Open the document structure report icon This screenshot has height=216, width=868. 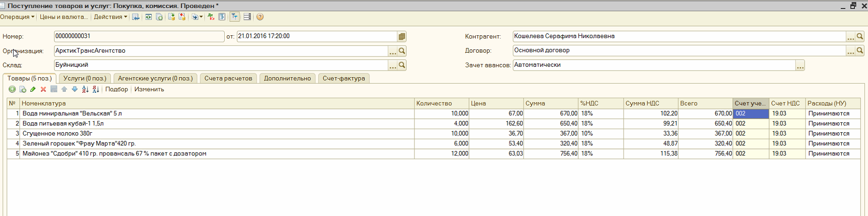coord(222,17)
